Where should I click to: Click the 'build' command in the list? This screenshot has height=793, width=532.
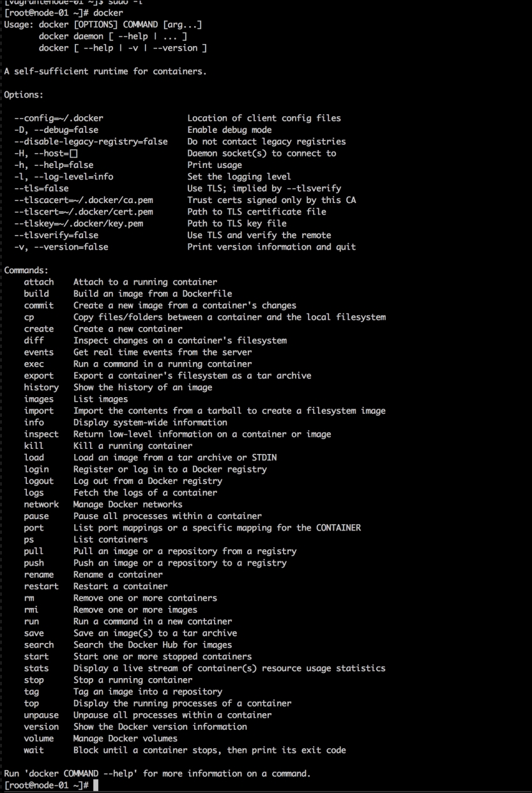coord(36,294)
